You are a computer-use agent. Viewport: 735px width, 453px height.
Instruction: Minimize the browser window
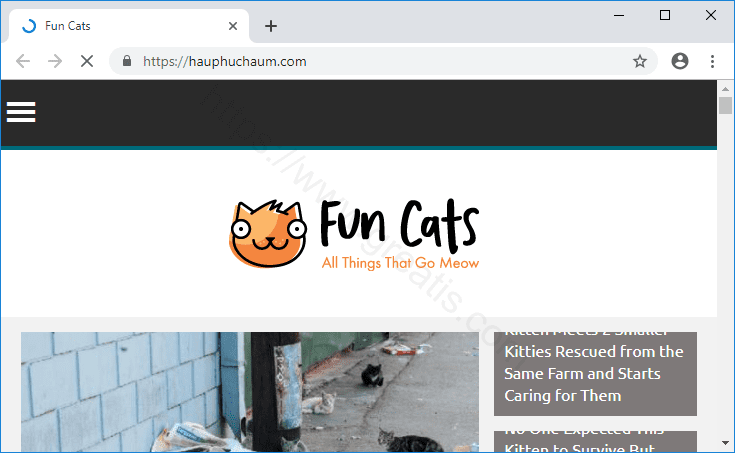619,15
